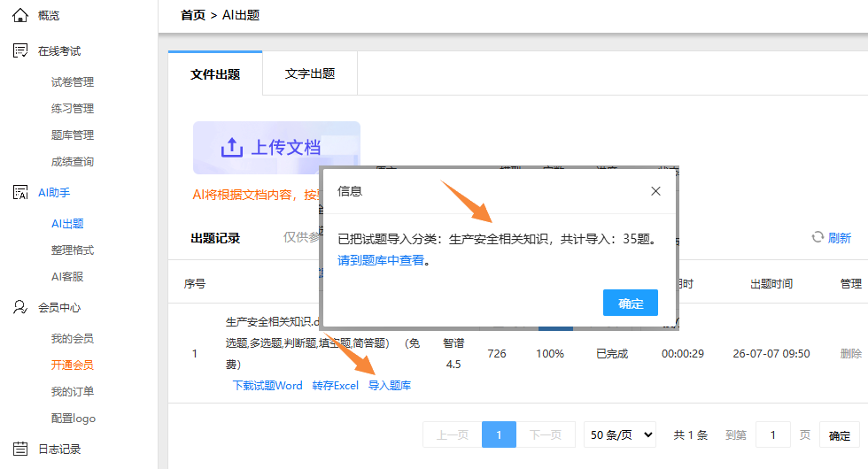Switch to the 文件出题 tab
Screen dimensions: 868x469
tap(215, 73)
